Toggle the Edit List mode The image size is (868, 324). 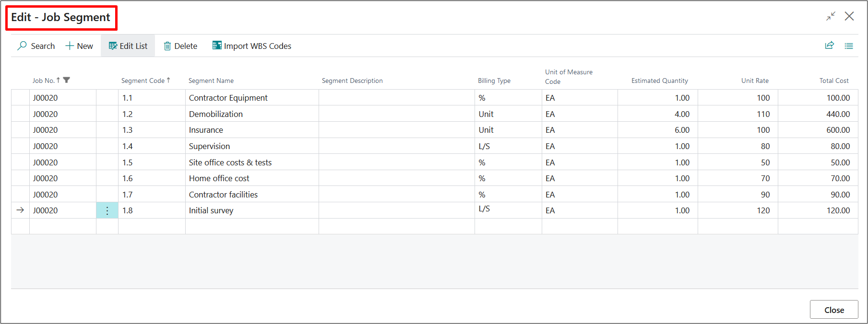128,46
